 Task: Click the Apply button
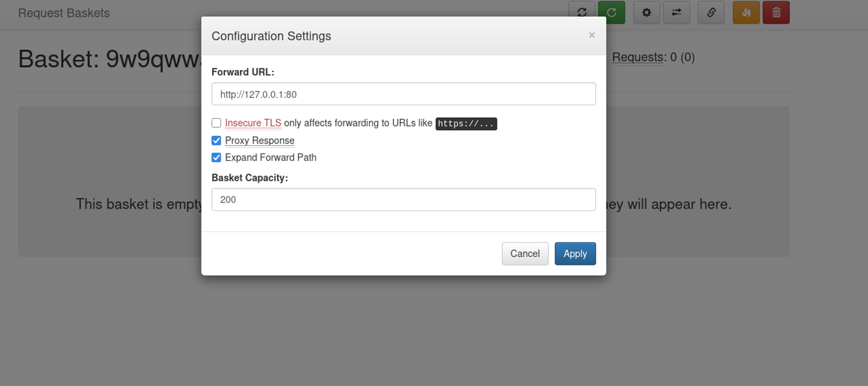[x=575, y=254]
